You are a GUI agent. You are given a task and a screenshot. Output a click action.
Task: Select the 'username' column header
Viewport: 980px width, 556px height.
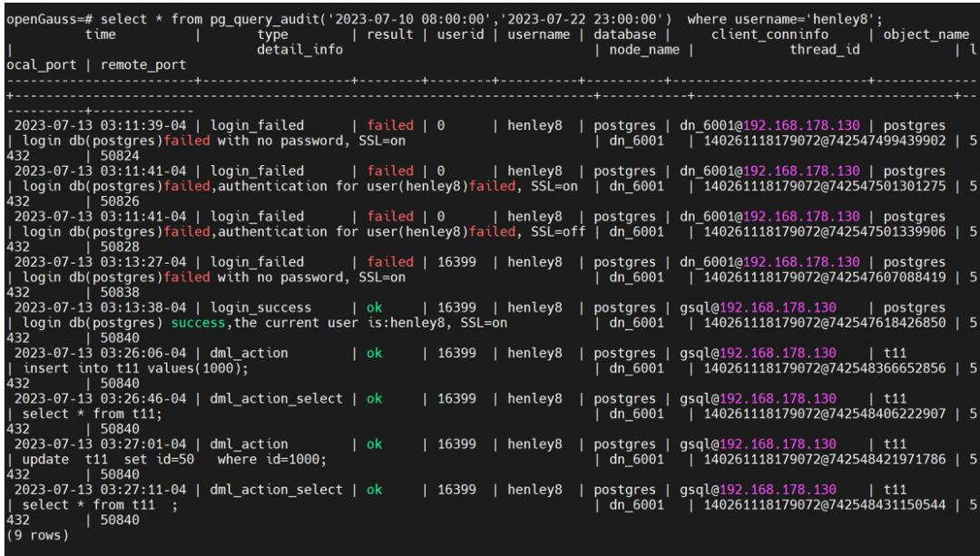tap(539, 34)
